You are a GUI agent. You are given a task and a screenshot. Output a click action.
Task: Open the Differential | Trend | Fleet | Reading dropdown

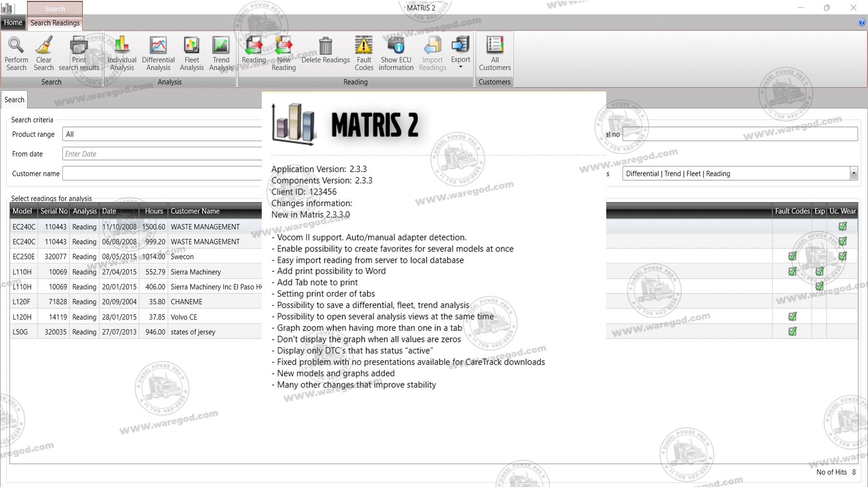(854, 174)
